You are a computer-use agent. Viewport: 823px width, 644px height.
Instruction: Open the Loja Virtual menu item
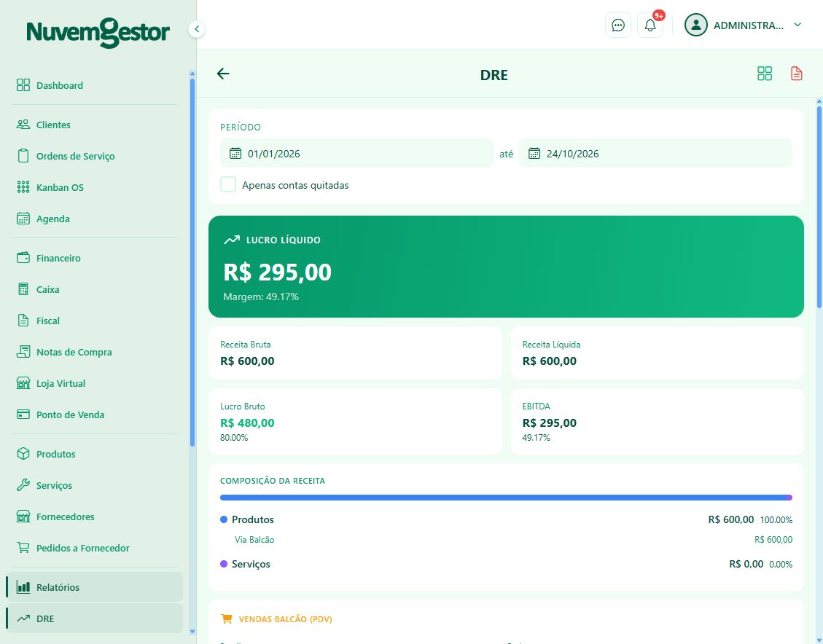(95, 383)
